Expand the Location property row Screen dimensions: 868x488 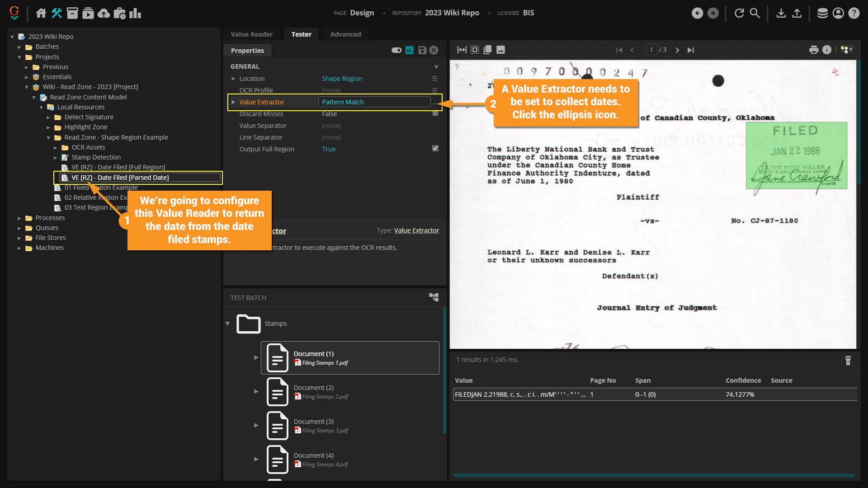233,79
